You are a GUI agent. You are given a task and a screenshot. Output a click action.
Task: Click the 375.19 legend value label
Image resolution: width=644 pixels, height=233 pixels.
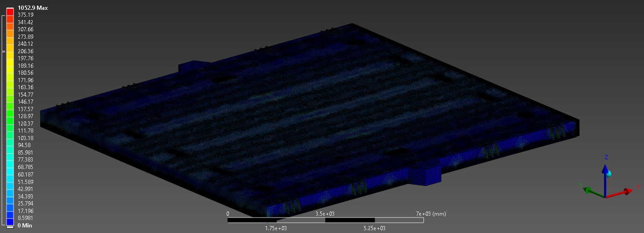pyautogui.click(x=25, y=15)
